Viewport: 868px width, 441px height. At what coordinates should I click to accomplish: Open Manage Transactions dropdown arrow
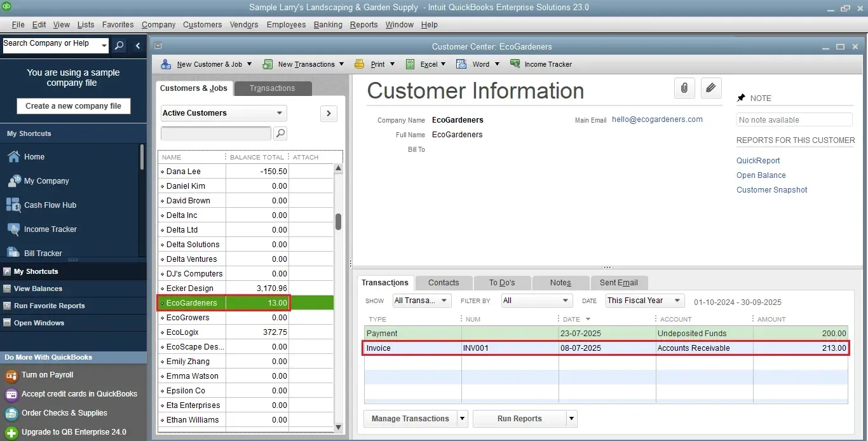pos(462,419)
